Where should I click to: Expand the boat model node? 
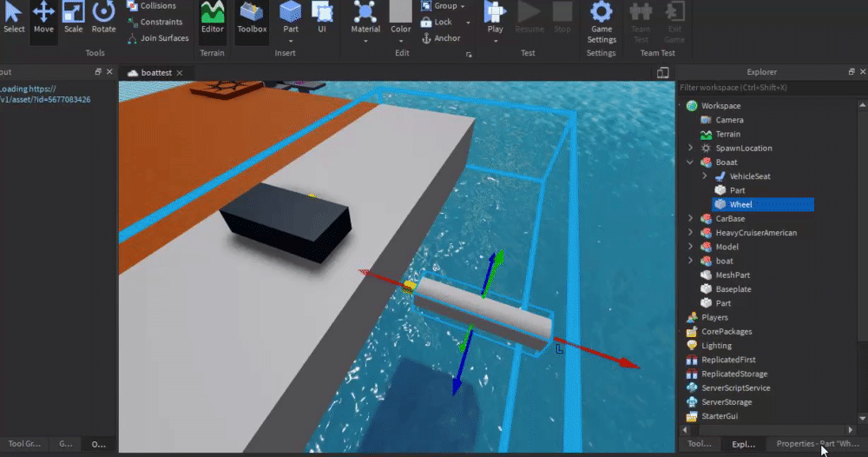click(x=690, y=261)
